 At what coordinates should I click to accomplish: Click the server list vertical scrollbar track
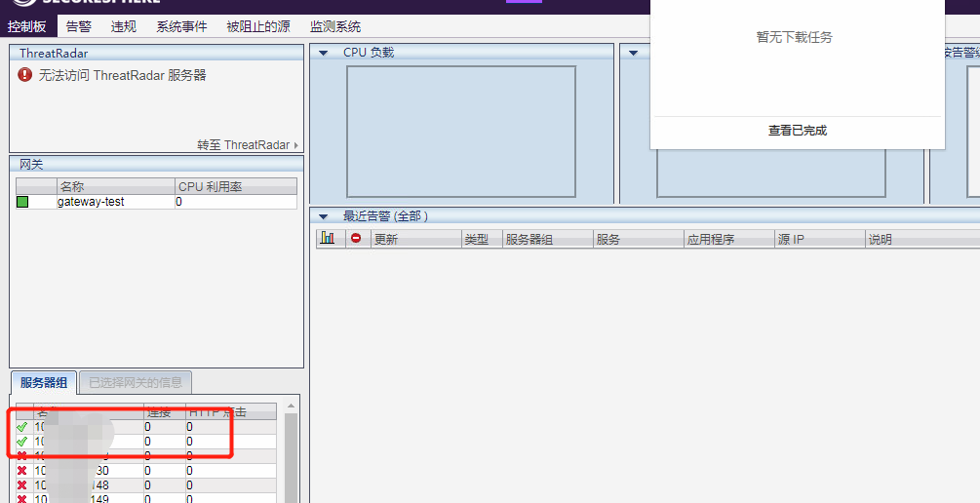coord(291,458)
